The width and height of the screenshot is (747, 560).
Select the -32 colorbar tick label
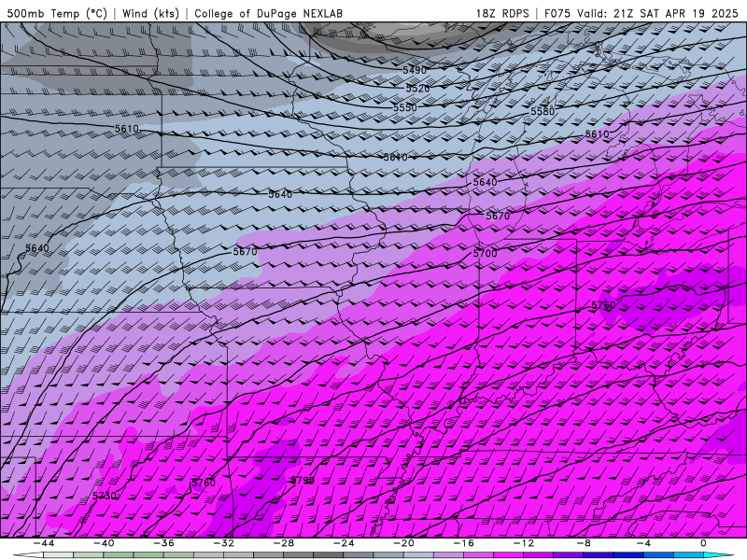224,543
